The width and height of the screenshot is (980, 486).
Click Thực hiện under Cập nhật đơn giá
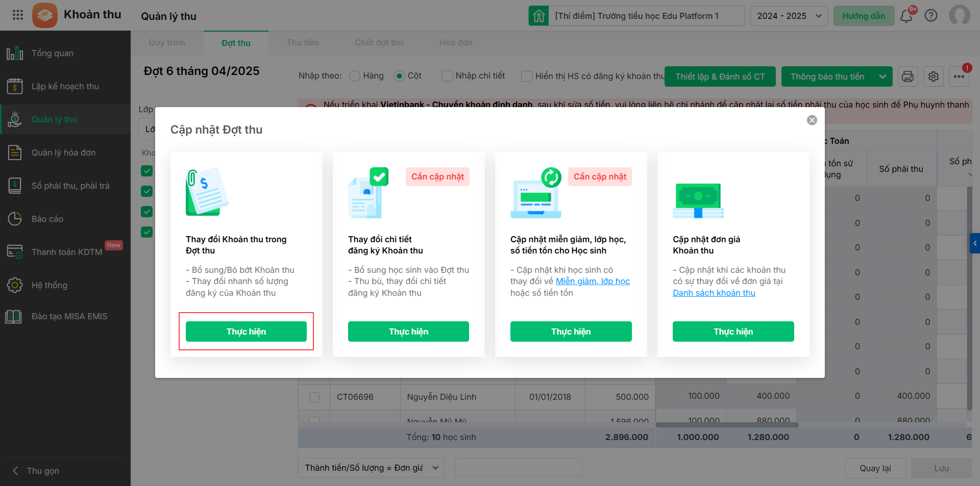click(x=733, y=331)
